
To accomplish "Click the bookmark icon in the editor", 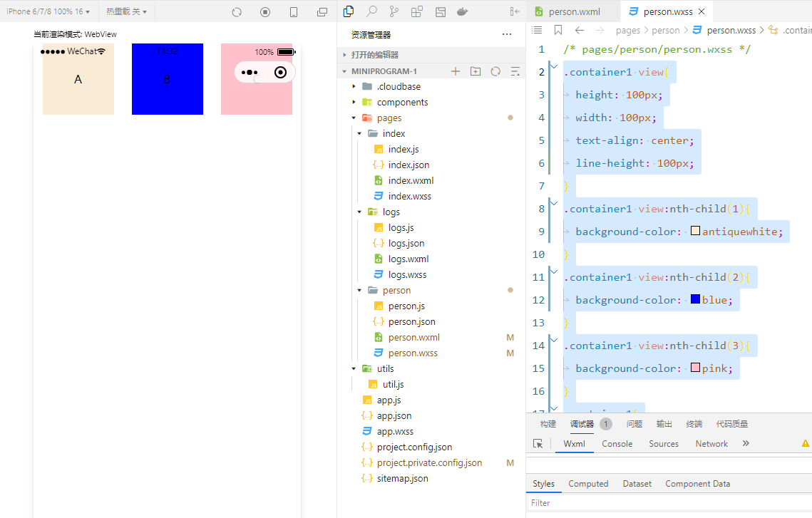I will coord(558,30).
